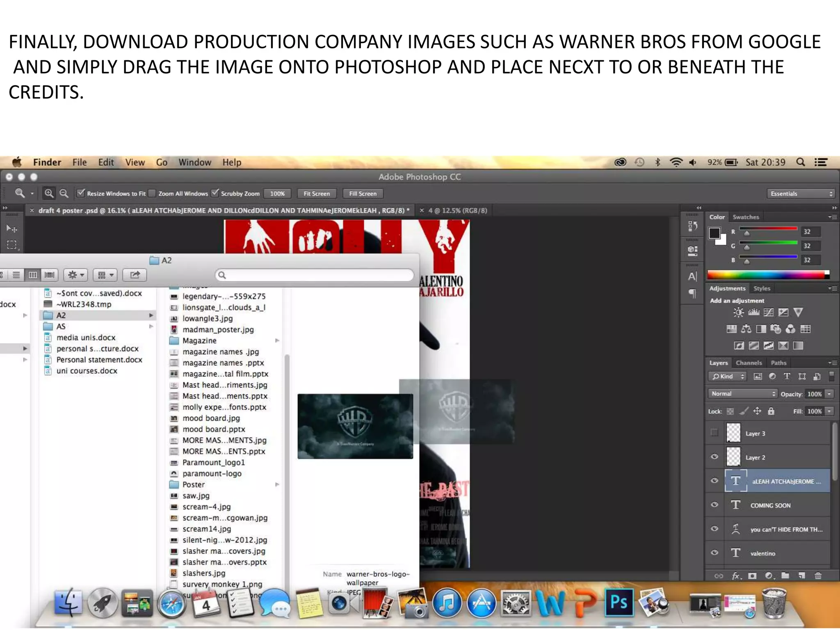Hide the valentino text layer

[x=714, y=552]
